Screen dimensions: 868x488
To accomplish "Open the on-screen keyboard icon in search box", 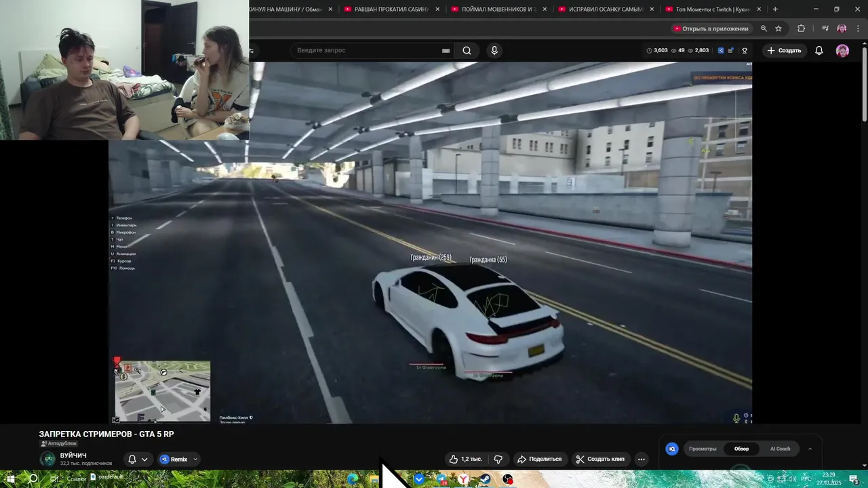I will 446,51.
